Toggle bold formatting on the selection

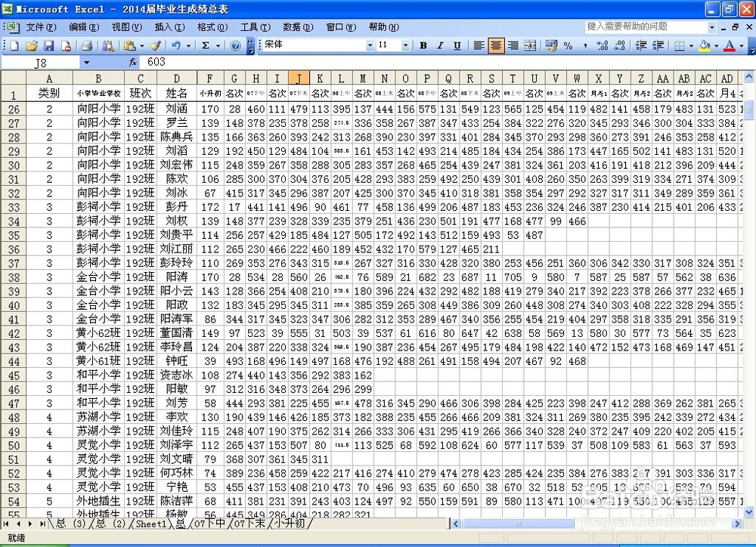[x=423, y=45]
